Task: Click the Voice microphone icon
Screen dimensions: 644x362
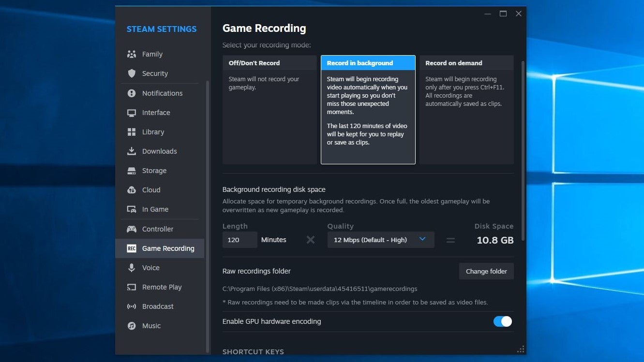Action: 132,268
